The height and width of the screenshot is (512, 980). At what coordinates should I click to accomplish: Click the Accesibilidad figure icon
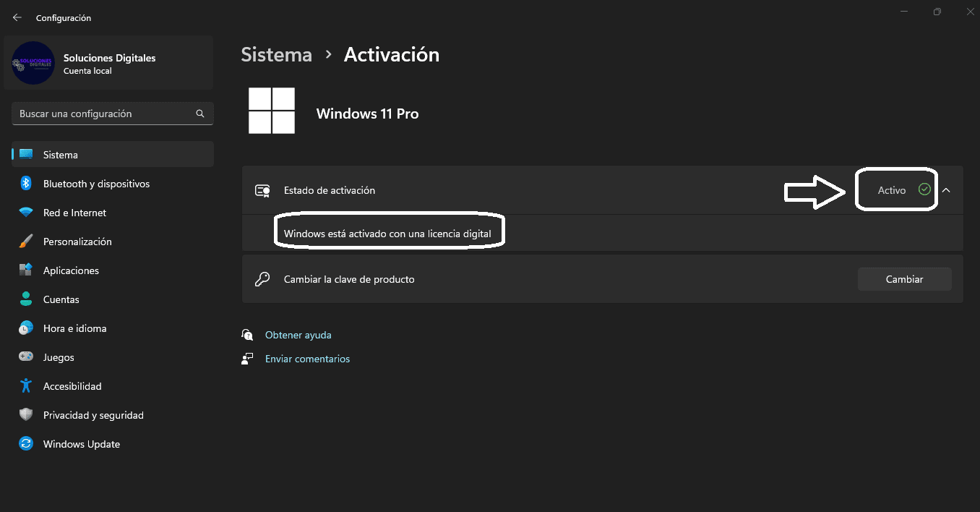[x=26, y=386]
